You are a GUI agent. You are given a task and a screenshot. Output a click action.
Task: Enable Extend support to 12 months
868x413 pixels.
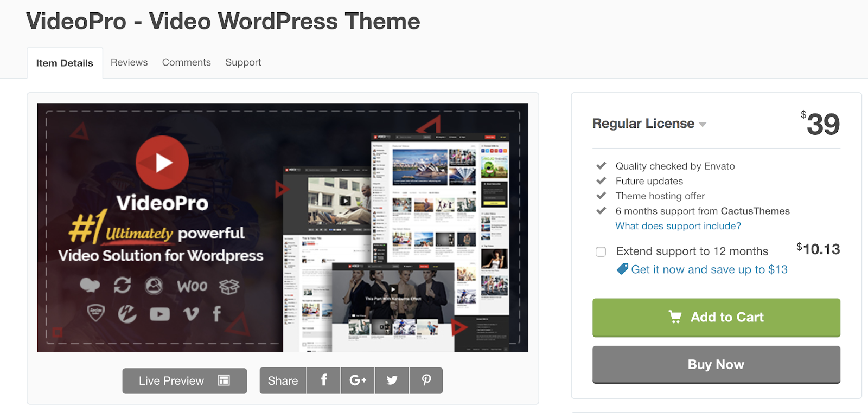click(601, 251)
